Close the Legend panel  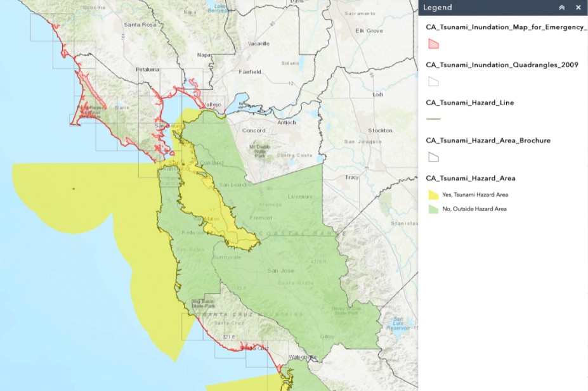tap(578, 8)
